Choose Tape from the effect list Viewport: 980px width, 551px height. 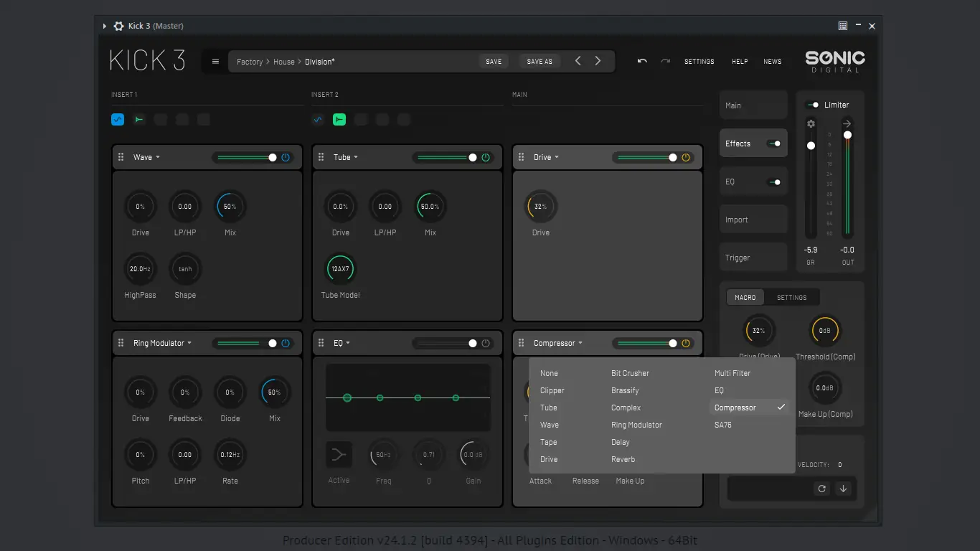pyautogui.click(x=549, y=442)
